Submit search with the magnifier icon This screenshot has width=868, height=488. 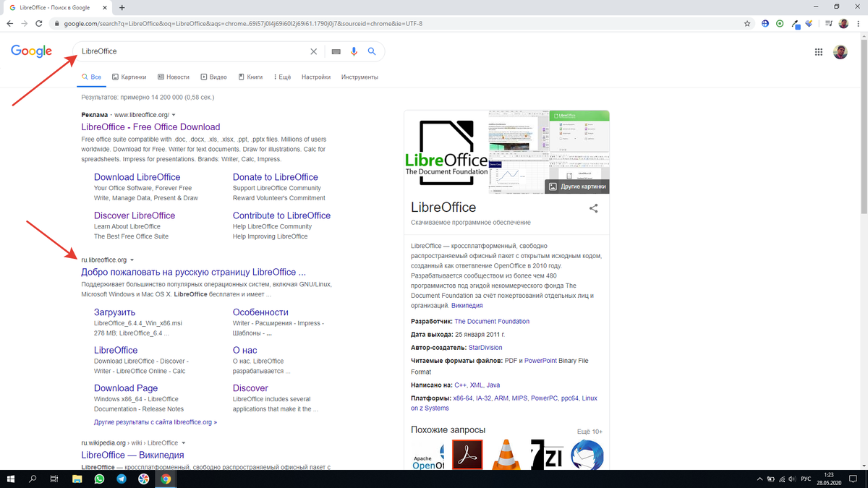[x=372, y=51]
